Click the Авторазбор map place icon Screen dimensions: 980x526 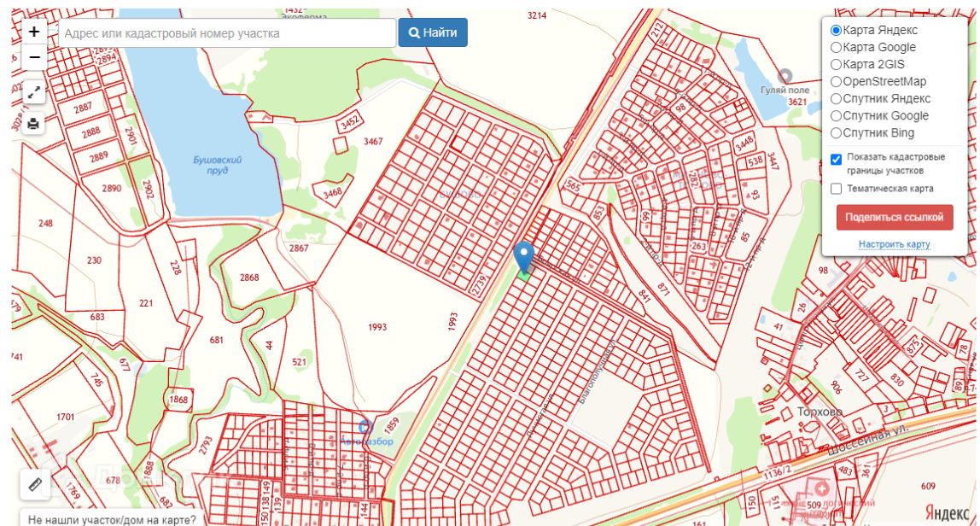pos(365,427)
